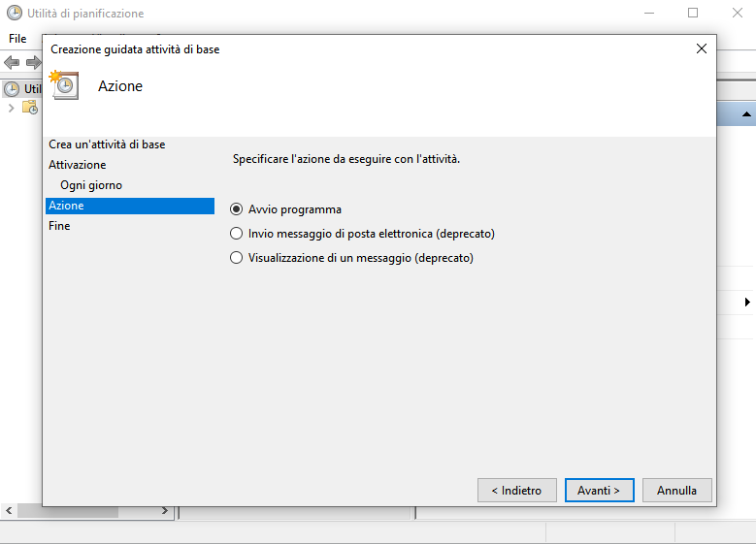The image size is (756, 544).
Task: Close the Creazione guidata dialog
Action: click(702, 48)
